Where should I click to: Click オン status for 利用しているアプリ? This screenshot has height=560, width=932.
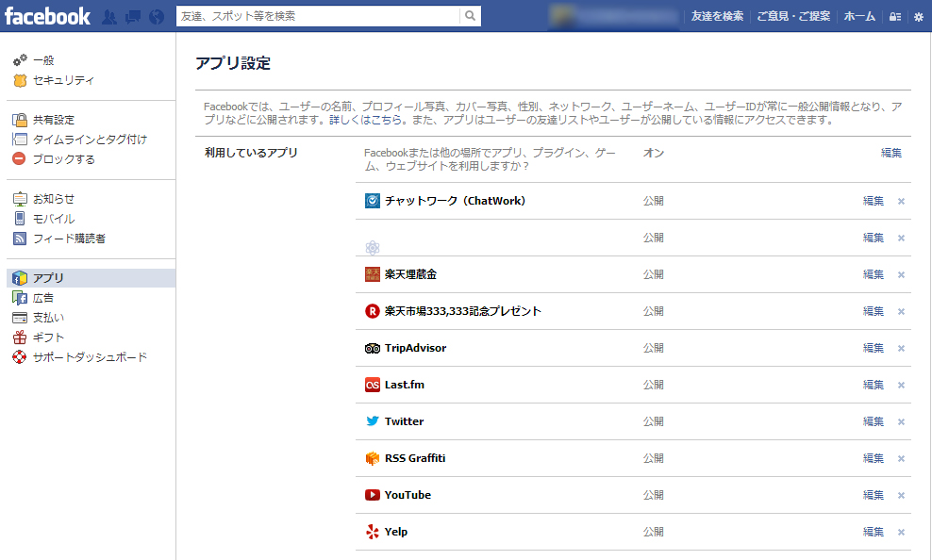click(x=654, y=153)
